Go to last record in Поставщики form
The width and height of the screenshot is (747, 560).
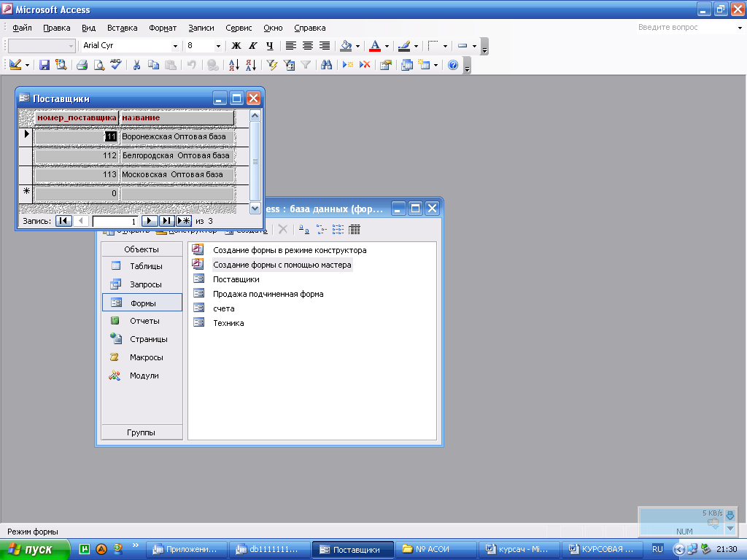coord(166,221)
